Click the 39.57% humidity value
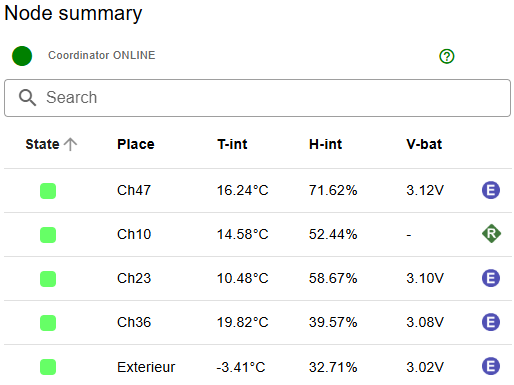This screenshot has height=385, width=514. (x=333, y=322)
